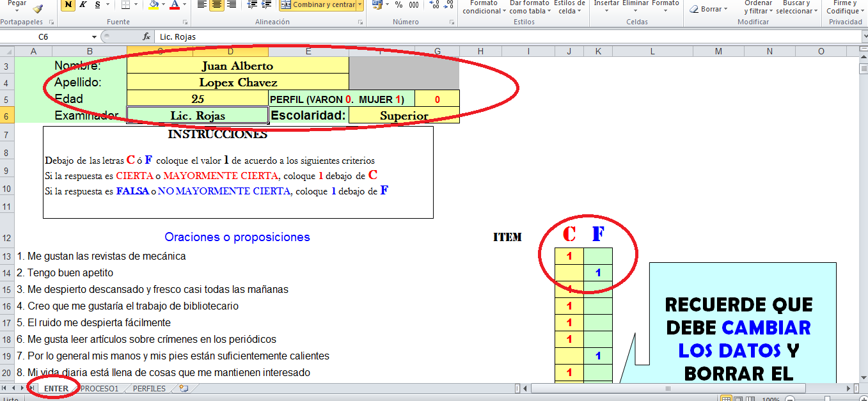This screenshot has height=401, width=868.
Task: Apply italic formatting with the K icon
Action: (83, 5)
